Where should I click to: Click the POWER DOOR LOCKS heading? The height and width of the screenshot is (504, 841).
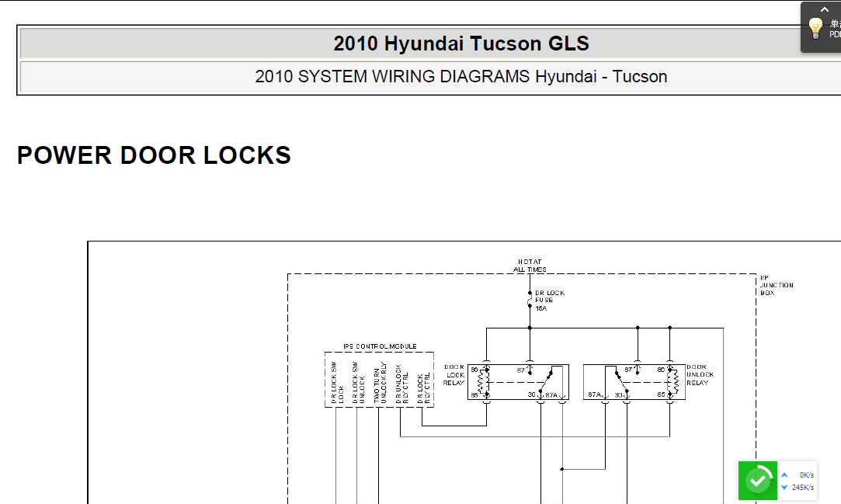click(x=154, y=155)
